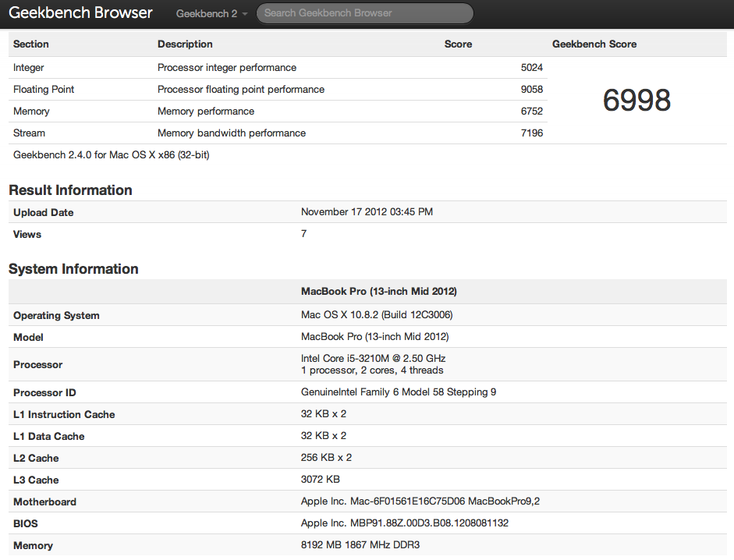
Task: Select Model value 'MacBook Pro (13-inch Mid 2012)'
Action: 374,337
